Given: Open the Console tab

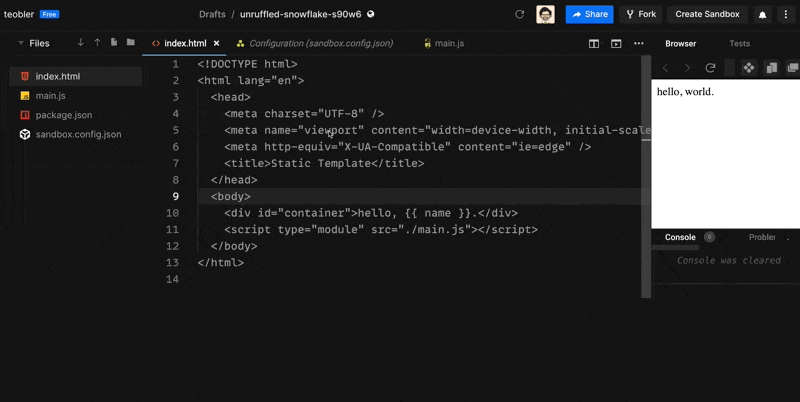Looking at the screenshot, I should pos(680,237).
